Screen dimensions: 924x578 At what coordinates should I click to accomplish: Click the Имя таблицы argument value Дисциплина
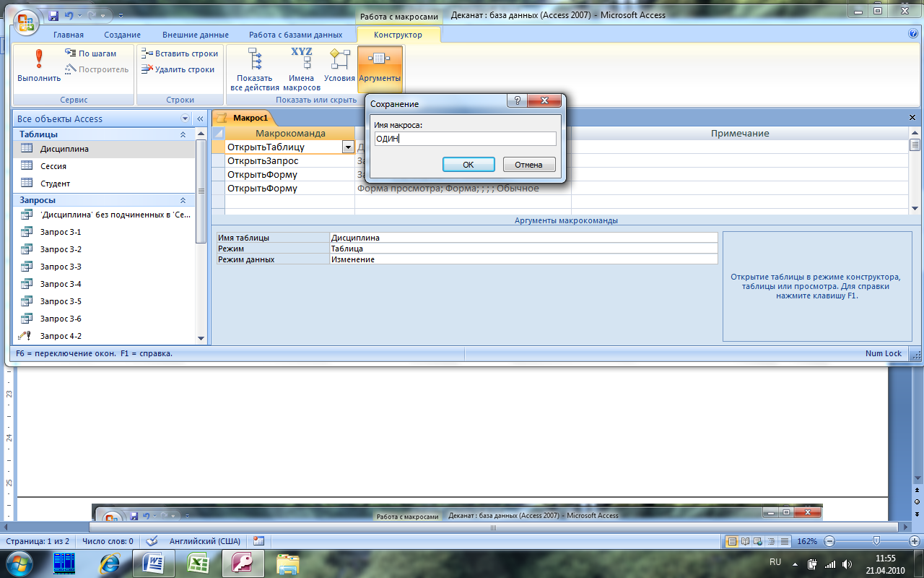tap(523, 238)
